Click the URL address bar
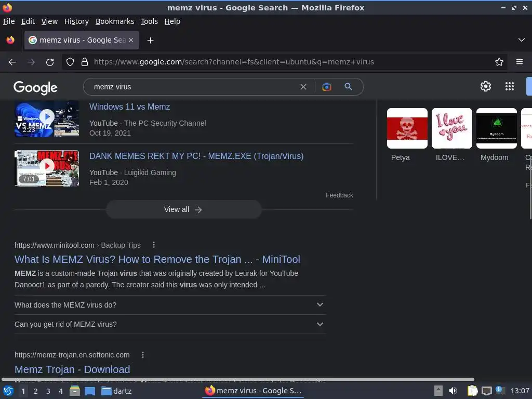The image size is (532, 399). (284, 62)
